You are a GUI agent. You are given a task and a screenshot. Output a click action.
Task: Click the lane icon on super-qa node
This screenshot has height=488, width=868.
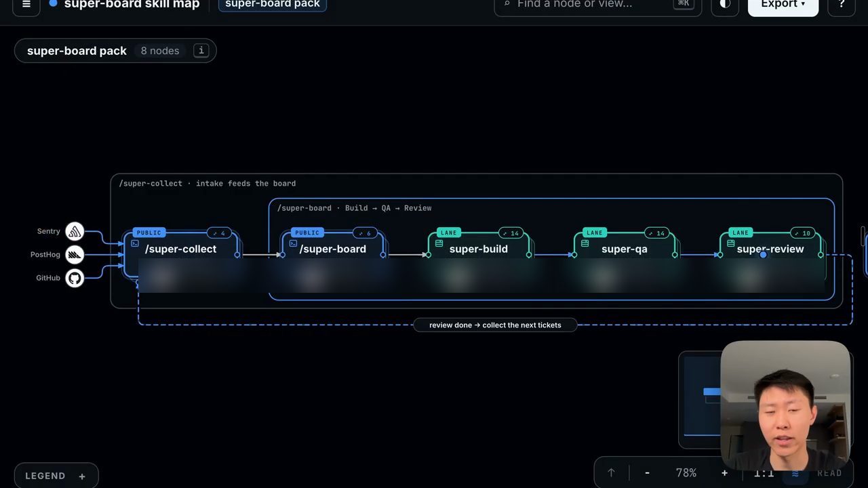[585, 243]
